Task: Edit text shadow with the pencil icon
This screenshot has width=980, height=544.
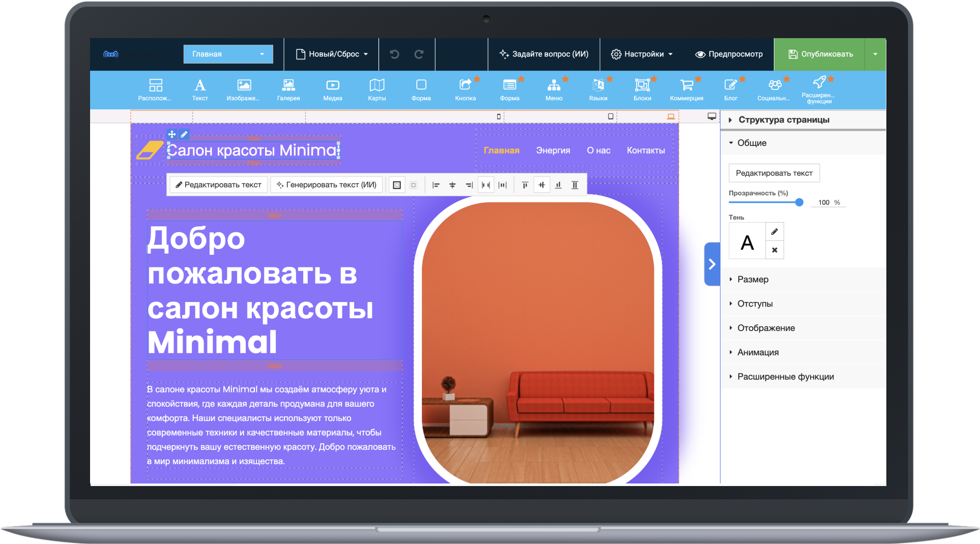Action: click(774, 232)
